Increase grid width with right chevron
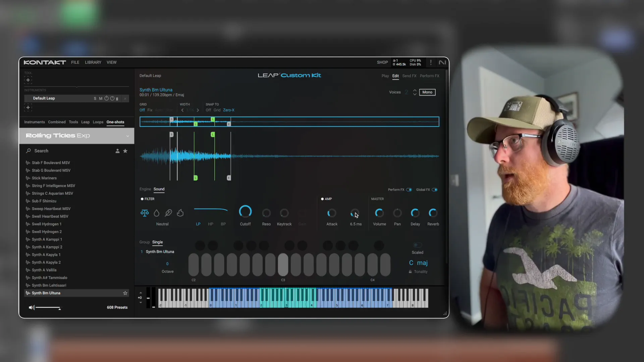644x362 pixels. pyautogui.click(x=198, y=110)
